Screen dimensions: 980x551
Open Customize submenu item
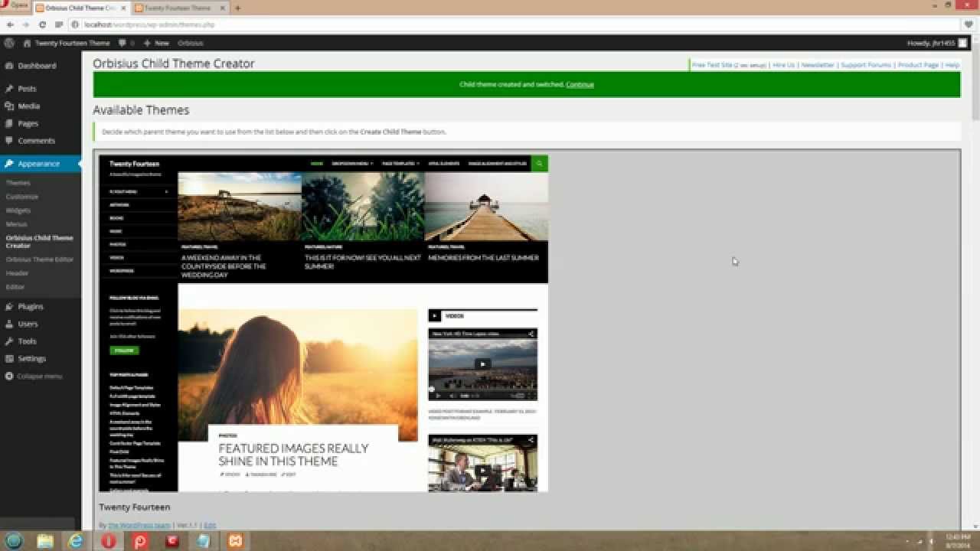(22, 197)
